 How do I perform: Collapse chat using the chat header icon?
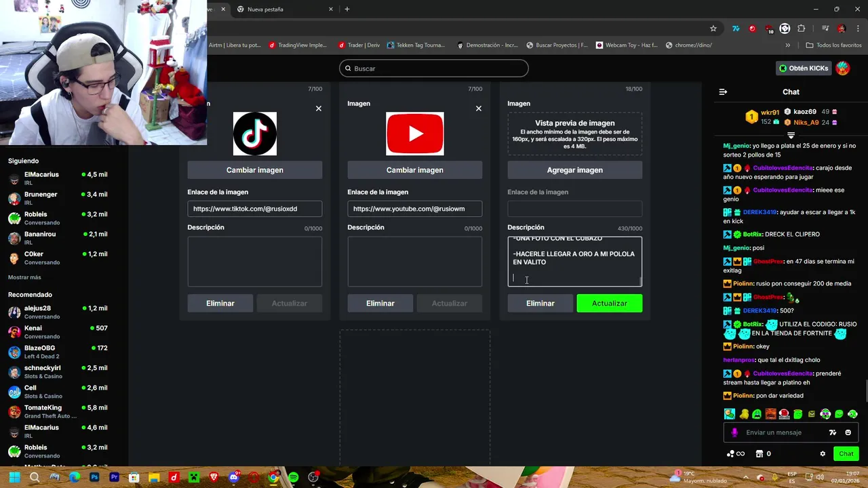pyautogui.click(x=723, y=91)
